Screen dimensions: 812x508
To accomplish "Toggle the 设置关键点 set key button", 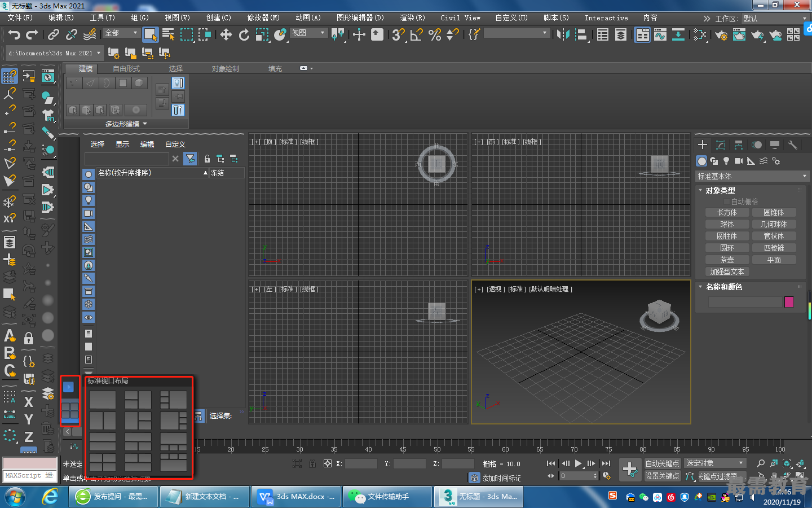I will point(663,476).
